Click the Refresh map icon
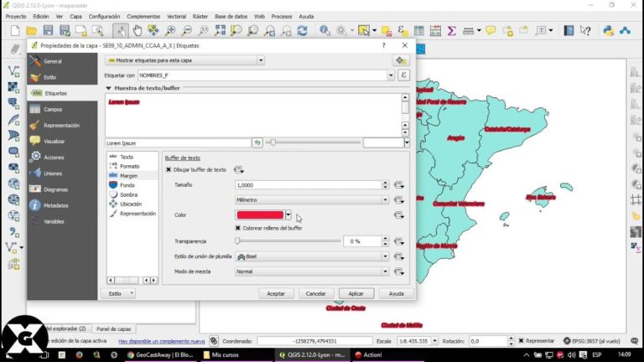Viewport: 644px width, 362px height. [302, 30]
